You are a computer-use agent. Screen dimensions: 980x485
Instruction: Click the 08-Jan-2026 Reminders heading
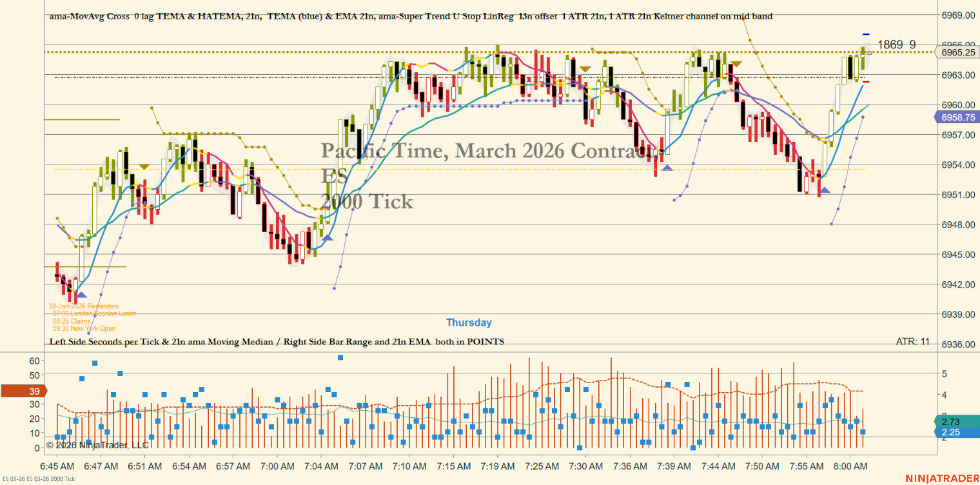coord(84,306)
